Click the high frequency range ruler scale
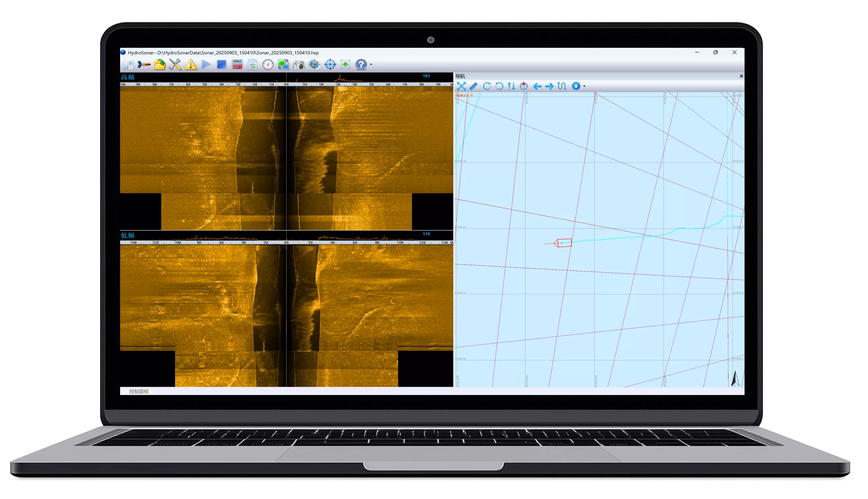The image size is (868, 499). (286, 84)
